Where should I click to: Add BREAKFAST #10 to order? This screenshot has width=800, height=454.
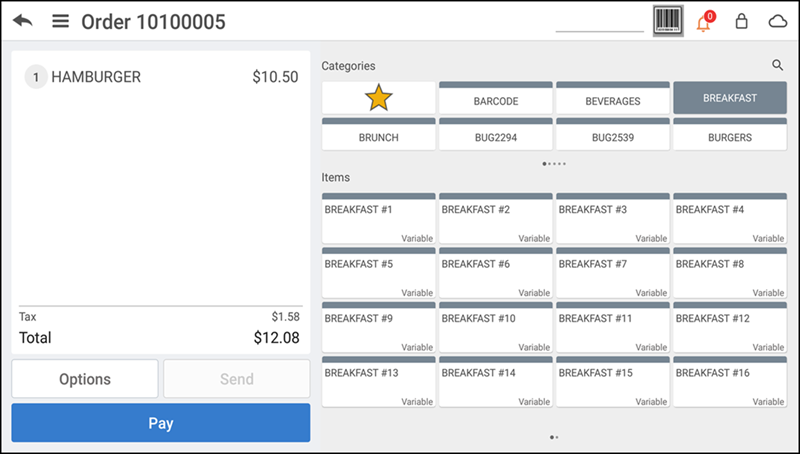[x=495, y=327]
